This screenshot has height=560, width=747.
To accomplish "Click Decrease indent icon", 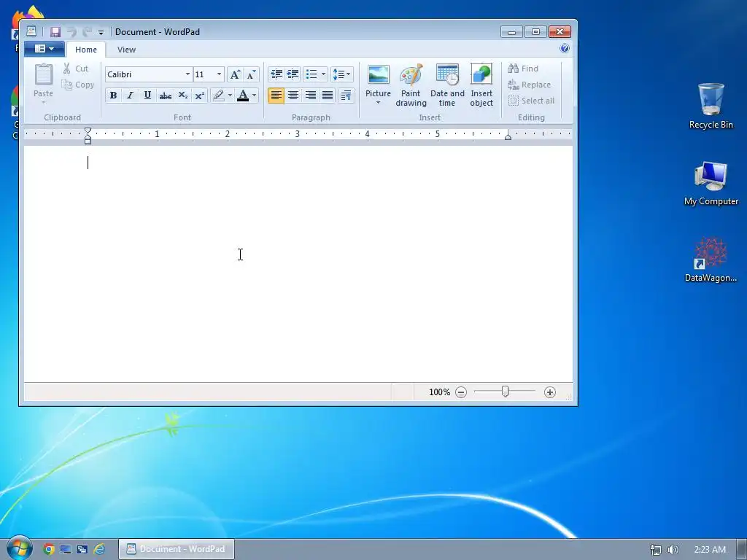I will 276,74.
